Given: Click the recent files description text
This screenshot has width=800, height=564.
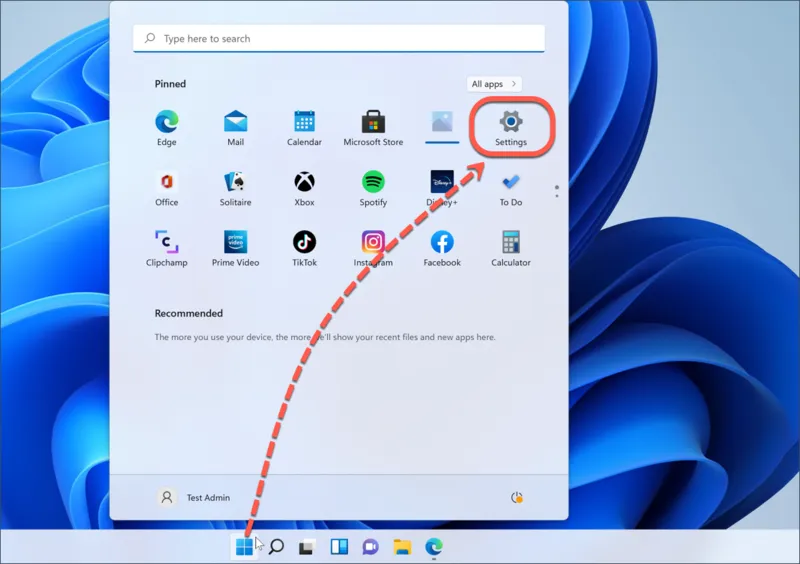Looking at the screenshot, I should tap(325, 337).
